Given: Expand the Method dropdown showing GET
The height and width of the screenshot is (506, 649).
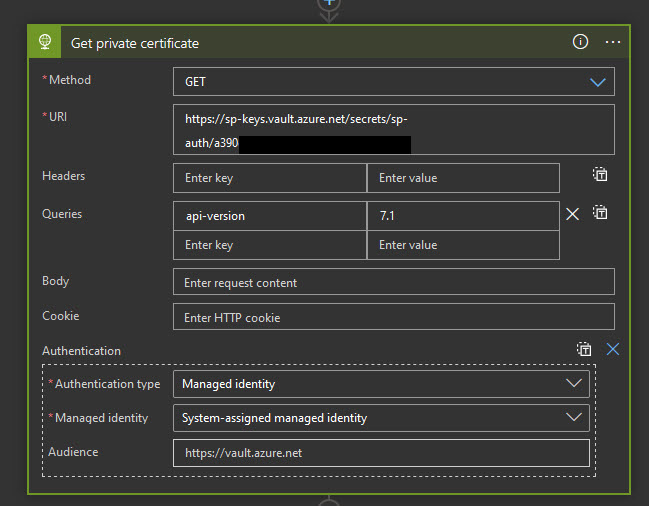Looking at the screenshot, I should coord(393,82).
